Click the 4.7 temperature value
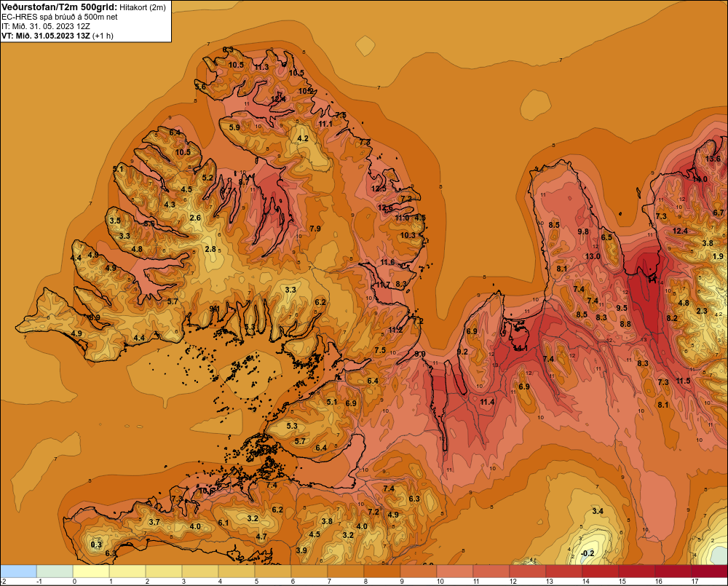Screen dimensions: 728x586 tap(261, 536)
